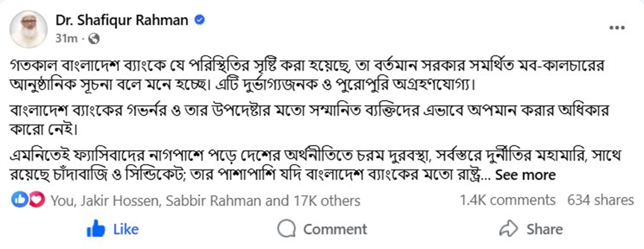Click the globe public-audience icon

94,38
